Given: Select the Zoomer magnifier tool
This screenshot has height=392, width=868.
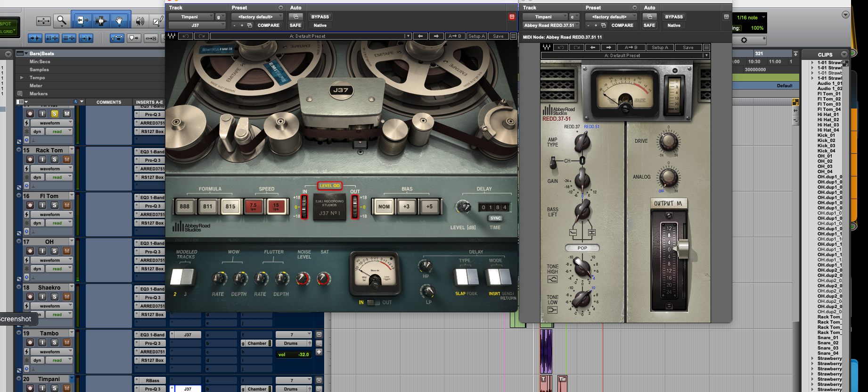Looking at the screenshot, I should point(61,21).
